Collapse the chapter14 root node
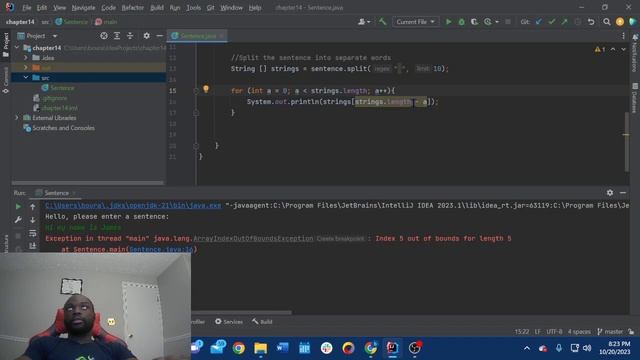The height and width of the screenshot is (360, 640). pos(17,48)
